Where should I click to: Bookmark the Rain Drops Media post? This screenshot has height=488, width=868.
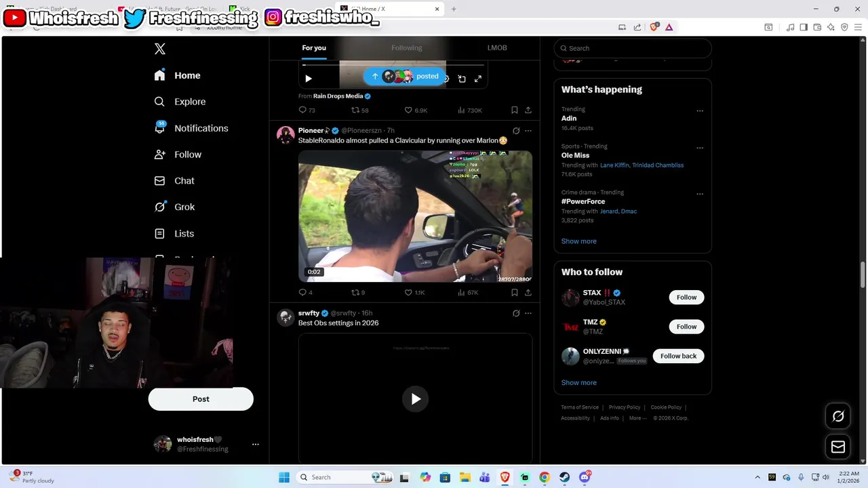point(515,110)
